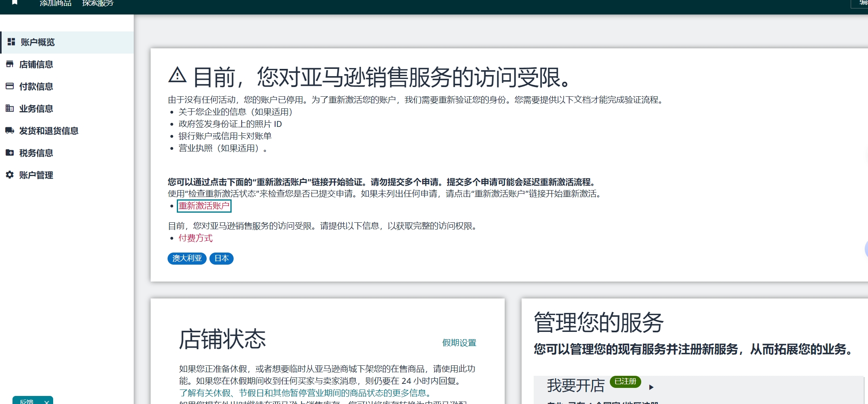This screenshot has height=404, width=868.
Task: Click the 店铺信息 store icon
Action: click(10, 64)
